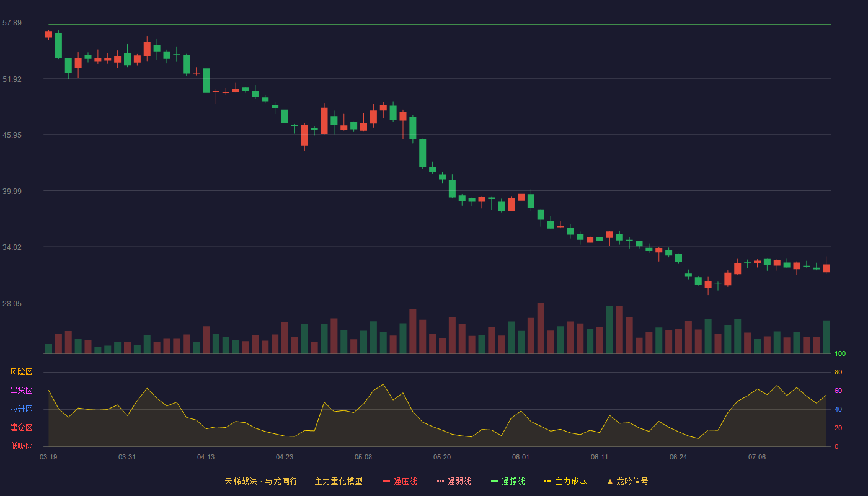The image size is (868, 496).
Task: Click the 建仓区 zone label
Action: (x=21, y=428)
